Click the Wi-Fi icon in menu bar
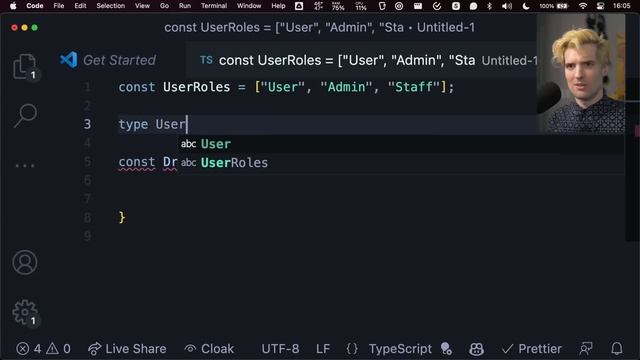 (583, 6)
